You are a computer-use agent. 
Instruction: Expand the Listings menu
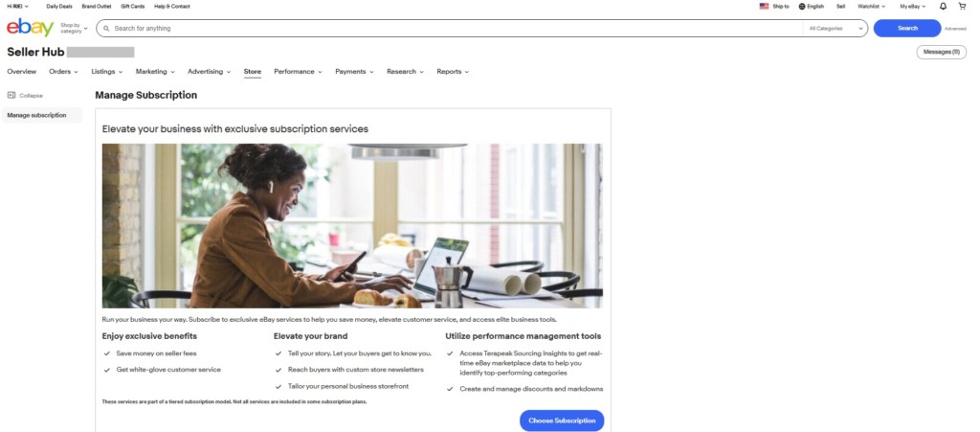(x=107, y=71)
